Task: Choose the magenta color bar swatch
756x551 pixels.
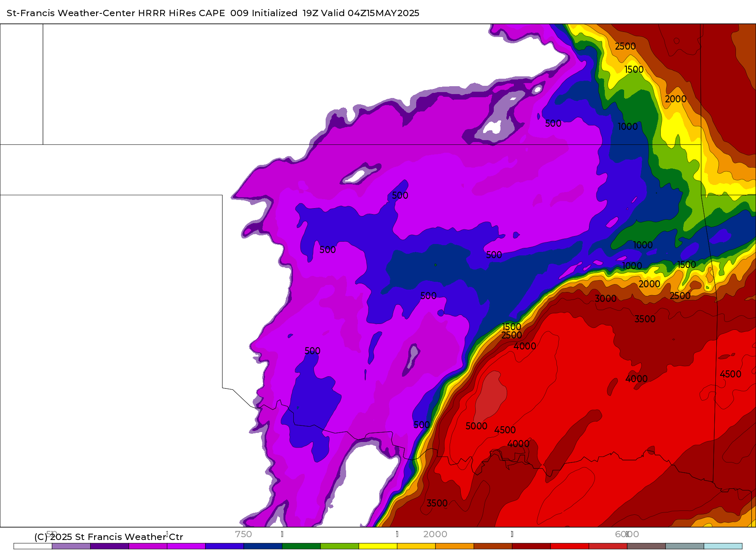Action: (x=148, y=546)
